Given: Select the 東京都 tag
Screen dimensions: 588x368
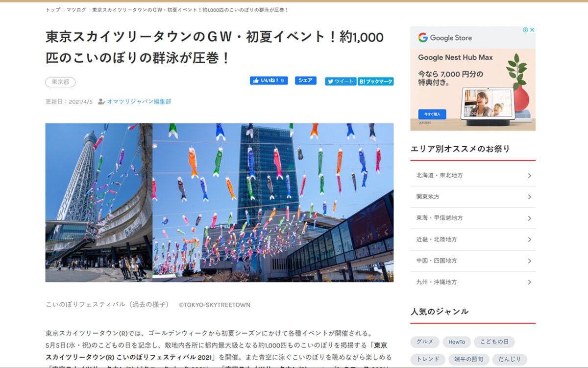Looking at the screenshot, I should tap(60, 82).
